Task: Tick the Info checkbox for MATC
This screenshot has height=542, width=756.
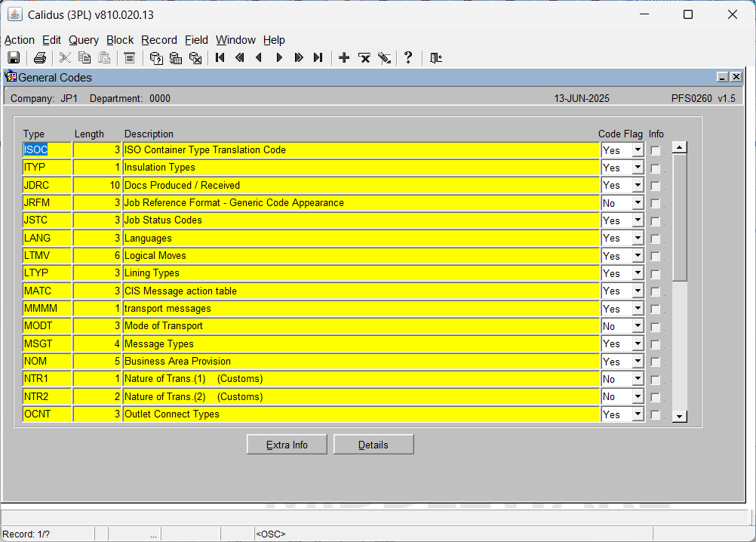Action: pos(655,291)
